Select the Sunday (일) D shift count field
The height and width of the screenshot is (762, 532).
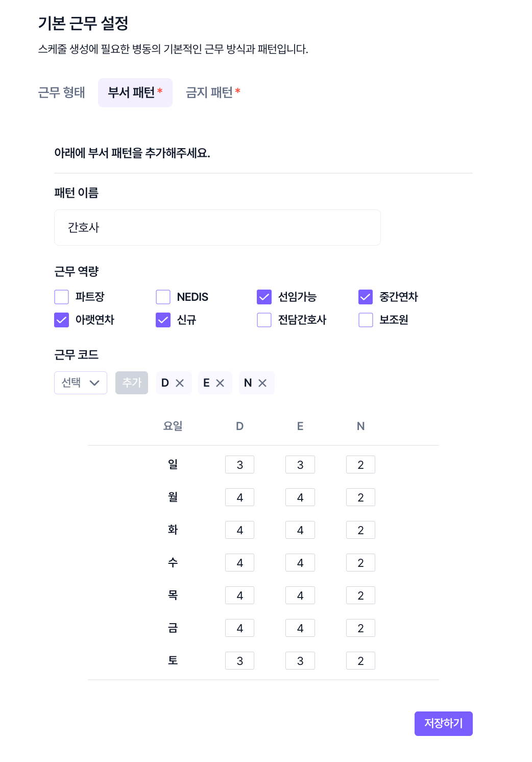pyautogui.click(x=240, y=465)
